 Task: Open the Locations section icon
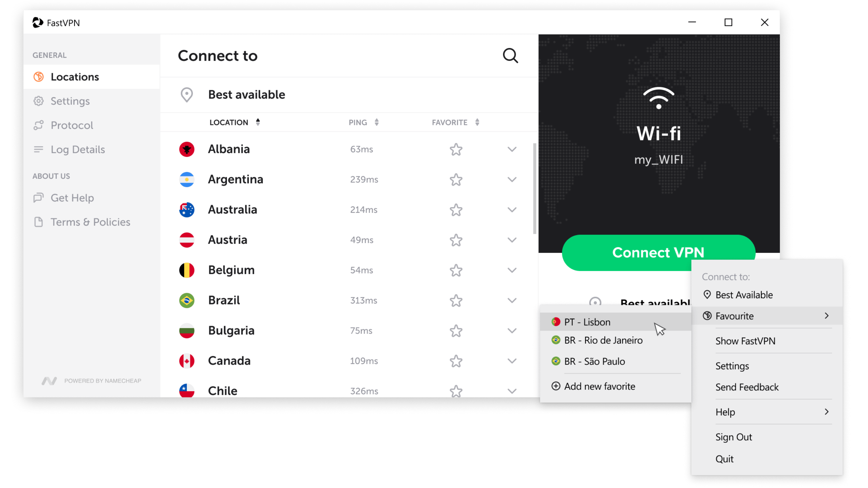pyautogui.click(x=39, y=76)
